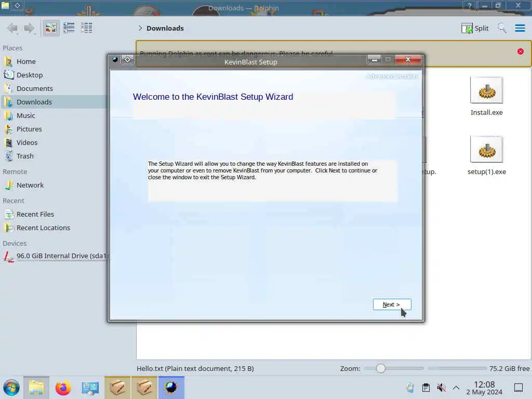Viewport: 532px width, 399px height.
Task: Expand hidden system tray icons
Action: pos(456,388)
